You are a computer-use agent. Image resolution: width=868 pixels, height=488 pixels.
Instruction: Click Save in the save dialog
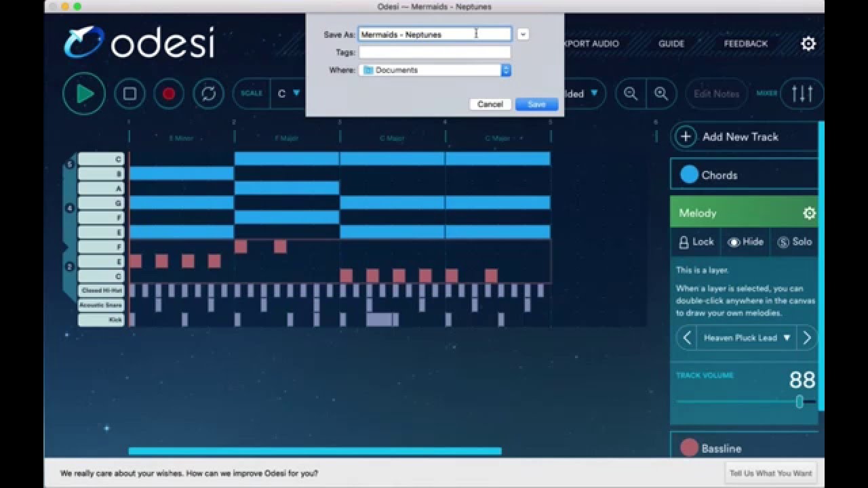coord(536,104)
